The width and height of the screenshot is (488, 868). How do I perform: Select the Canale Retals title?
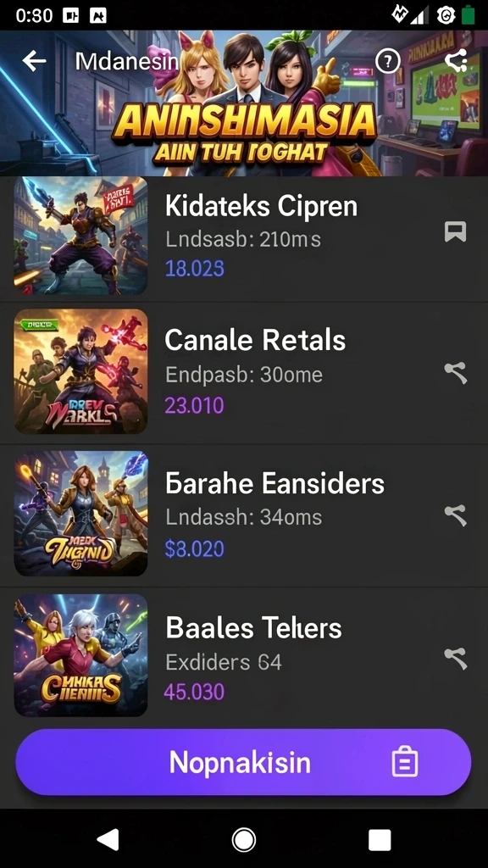[x=255, y=340]
